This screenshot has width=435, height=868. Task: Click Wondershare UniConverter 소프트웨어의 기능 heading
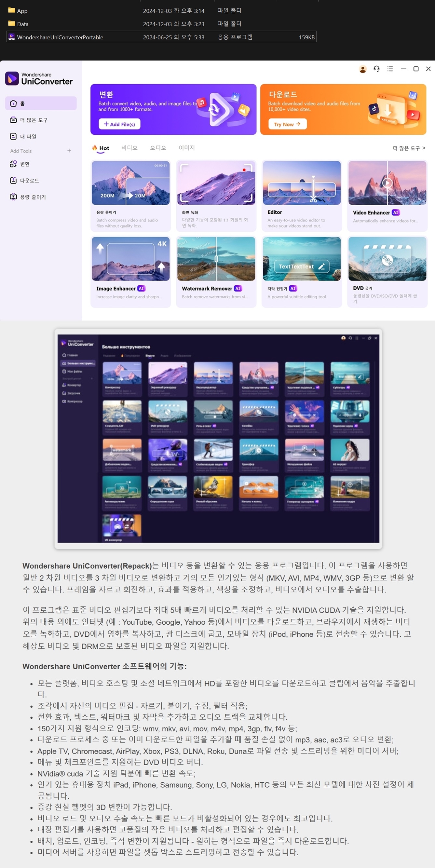tap(104, 666)
